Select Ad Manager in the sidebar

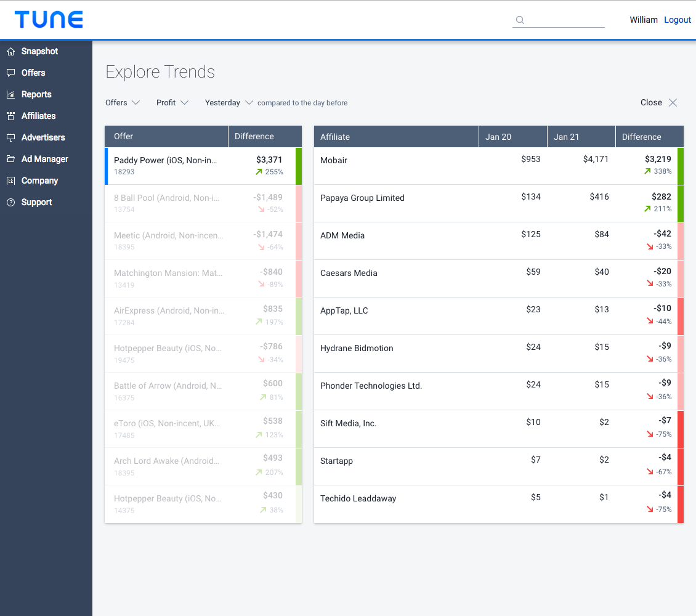46,159
